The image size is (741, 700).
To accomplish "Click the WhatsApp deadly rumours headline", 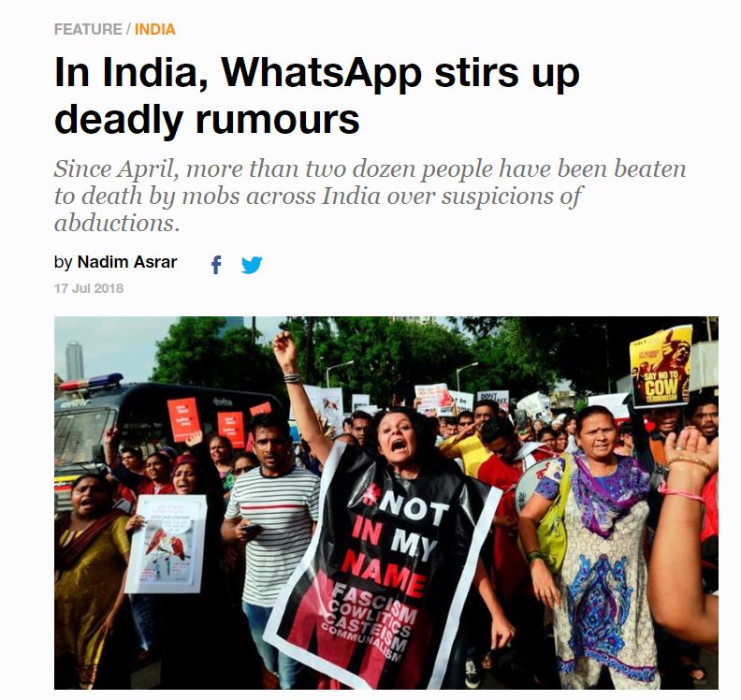I will click(x=316, y=96).
